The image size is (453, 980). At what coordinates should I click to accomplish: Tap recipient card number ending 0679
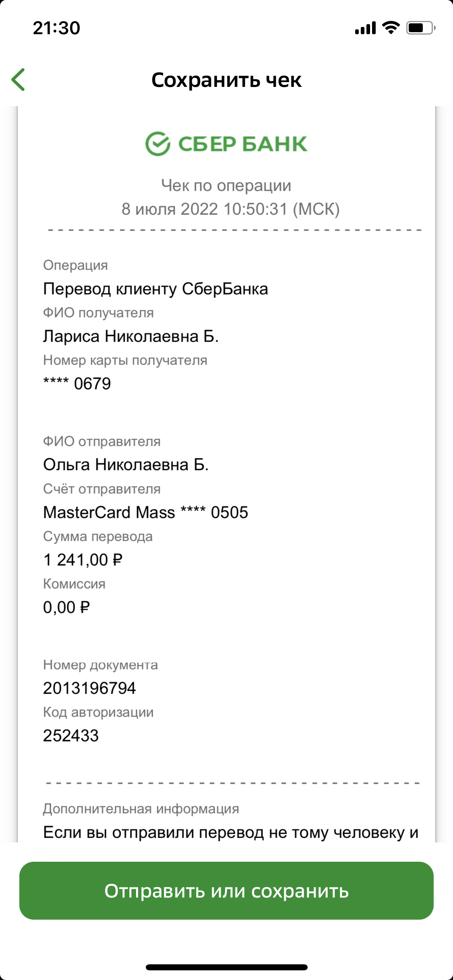(77, 383)
